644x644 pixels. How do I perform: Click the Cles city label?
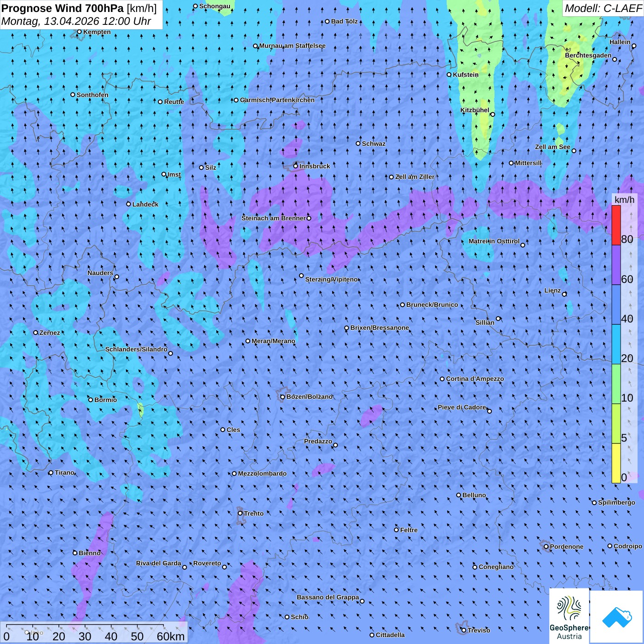pyautogui.click(x=233, y=430)
